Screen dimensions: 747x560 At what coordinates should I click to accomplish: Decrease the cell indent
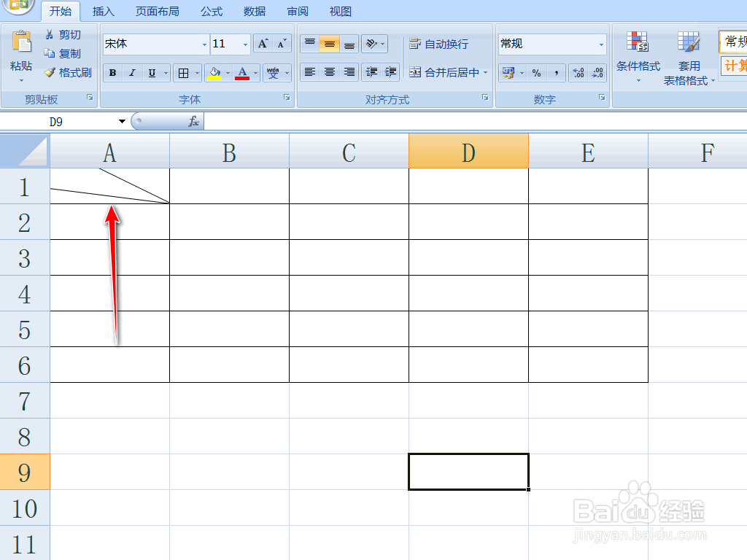371,72
